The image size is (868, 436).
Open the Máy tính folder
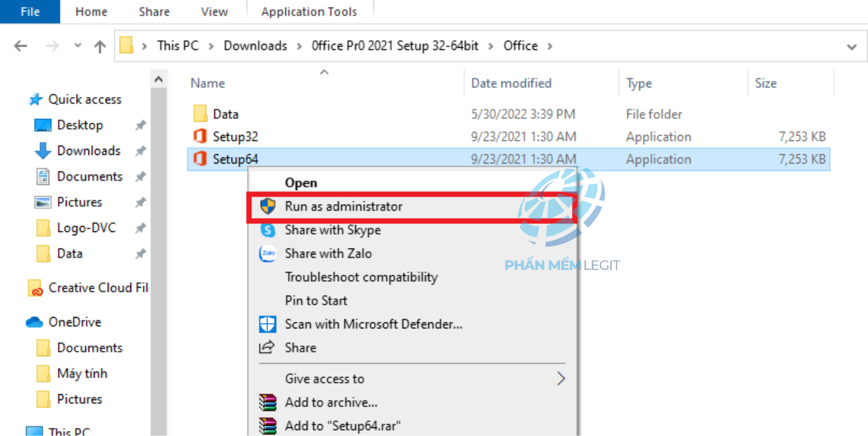82,374
